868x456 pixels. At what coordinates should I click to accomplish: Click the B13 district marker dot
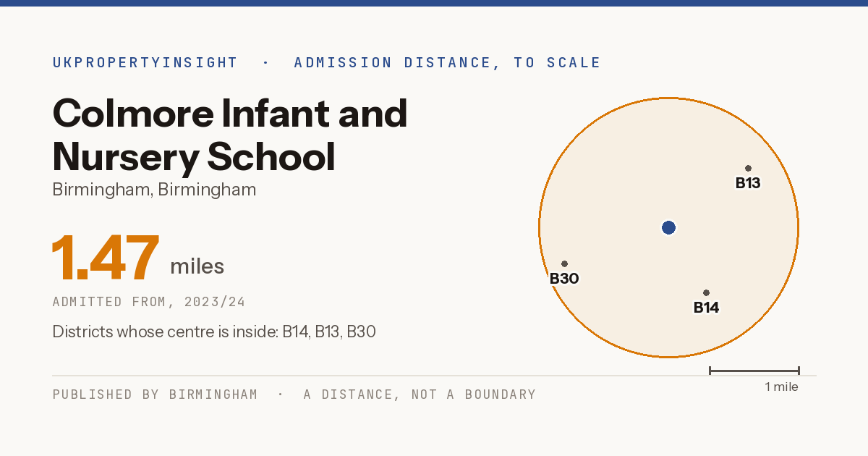click(x=748, y=169)
